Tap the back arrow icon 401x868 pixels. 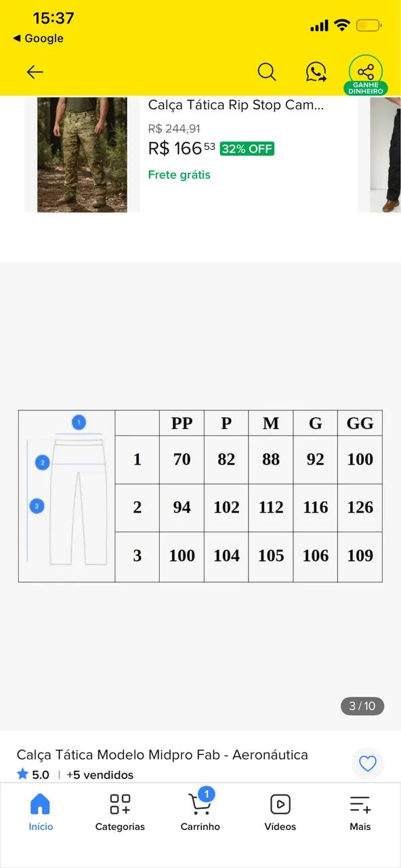(x=35, y=72)
